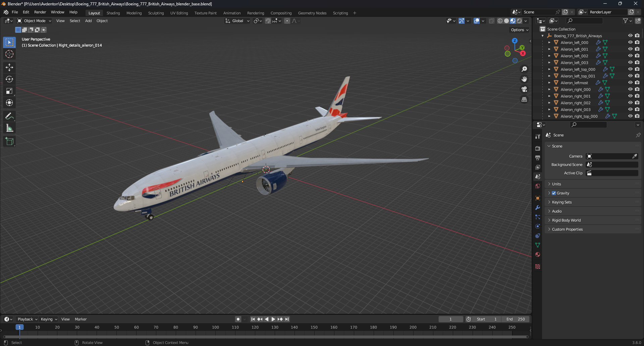Click the pan hand viewport icon
This screenshot has width=644, height=346.
coord(524,79)
